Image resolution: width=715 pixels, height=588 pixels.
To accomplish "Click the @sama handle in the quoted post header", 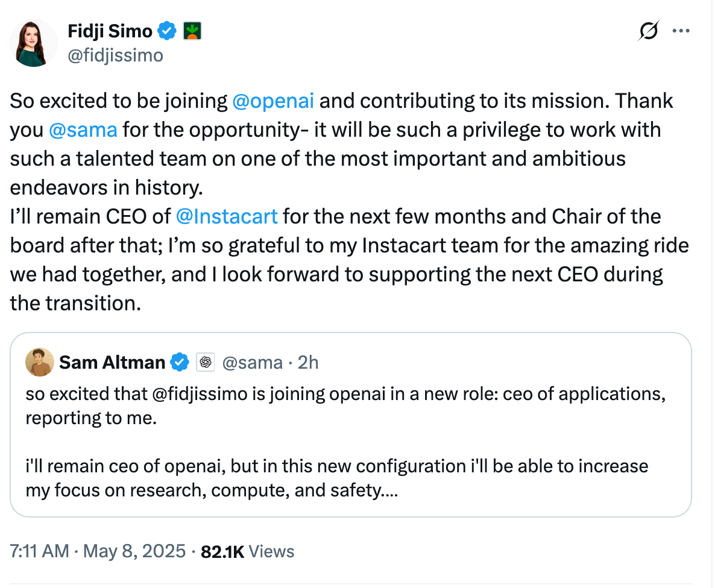I will pyautogui.click(x=253, y=362).
